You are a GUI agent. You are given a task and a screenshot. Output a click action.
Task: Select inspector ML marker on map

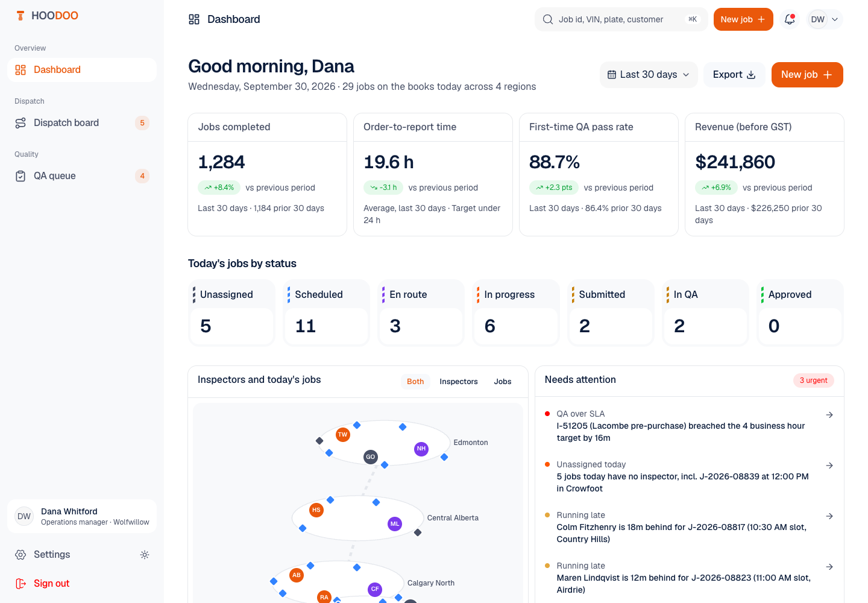coord(395,524)
